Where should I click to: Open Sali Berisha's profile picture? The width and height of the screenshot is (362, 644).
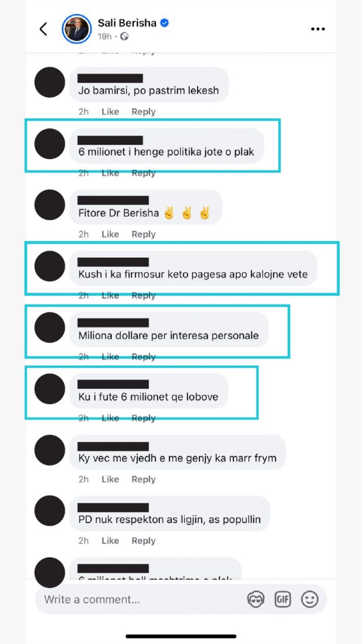click(x=76, y=29)
